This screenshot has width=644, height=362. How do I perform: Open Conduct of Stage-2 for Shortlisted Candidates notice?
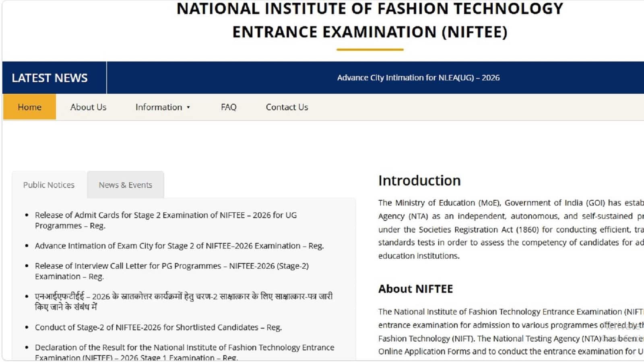pyautogui.click(x=158, y=327)
